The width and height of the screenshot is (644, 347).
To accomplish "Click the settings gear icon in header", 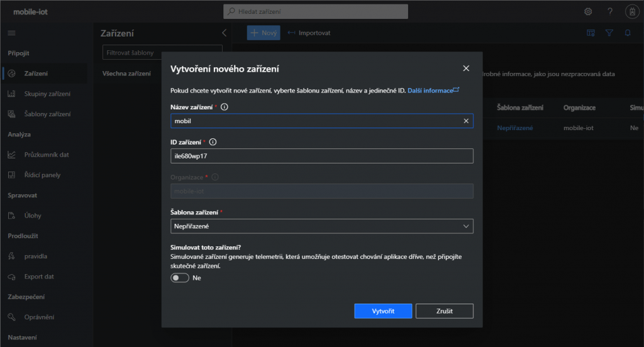I will point(588,11).
